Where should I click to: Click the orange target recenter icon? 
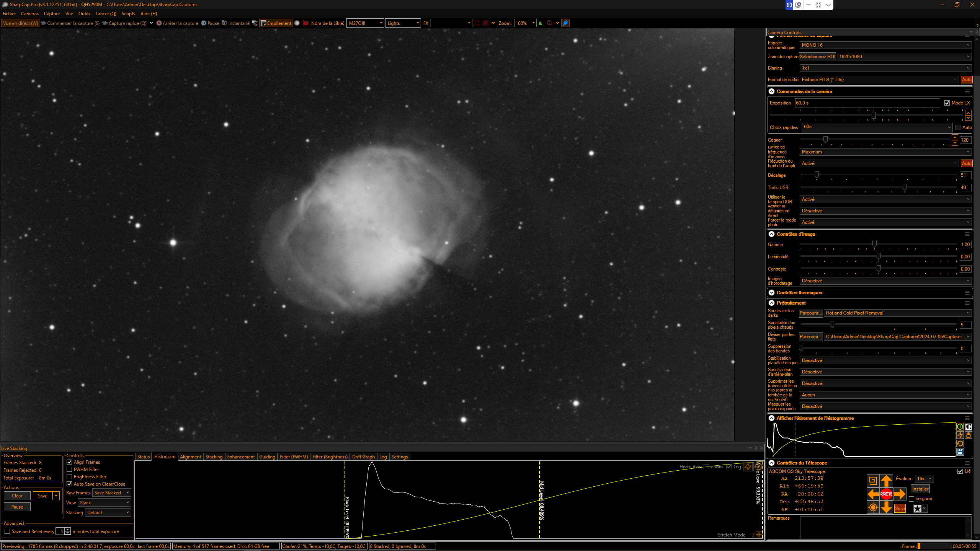point(873,508)
